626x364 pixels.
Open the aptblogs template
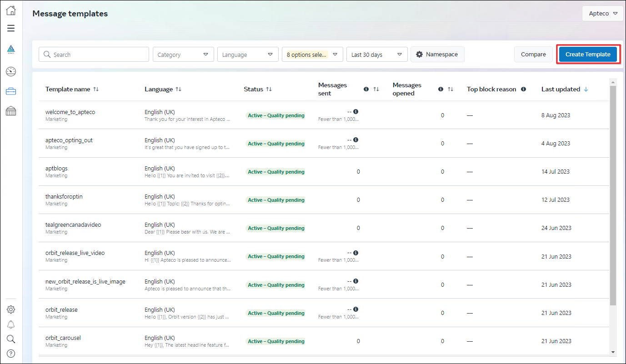tap(56, 169)
